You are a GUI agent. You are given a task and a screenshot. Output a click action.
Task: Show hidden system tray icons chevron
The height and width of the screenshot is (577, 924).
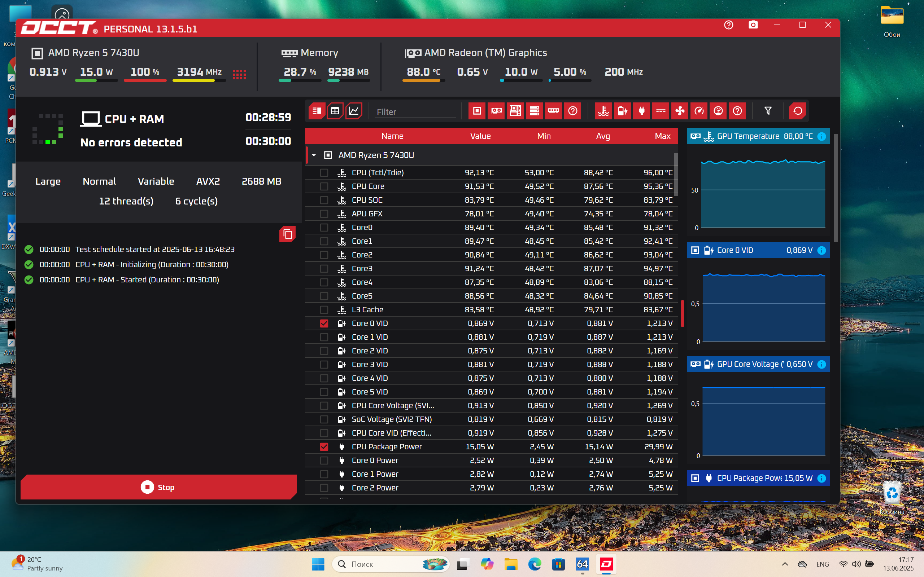pyautogui.click(x=785, y=564)
